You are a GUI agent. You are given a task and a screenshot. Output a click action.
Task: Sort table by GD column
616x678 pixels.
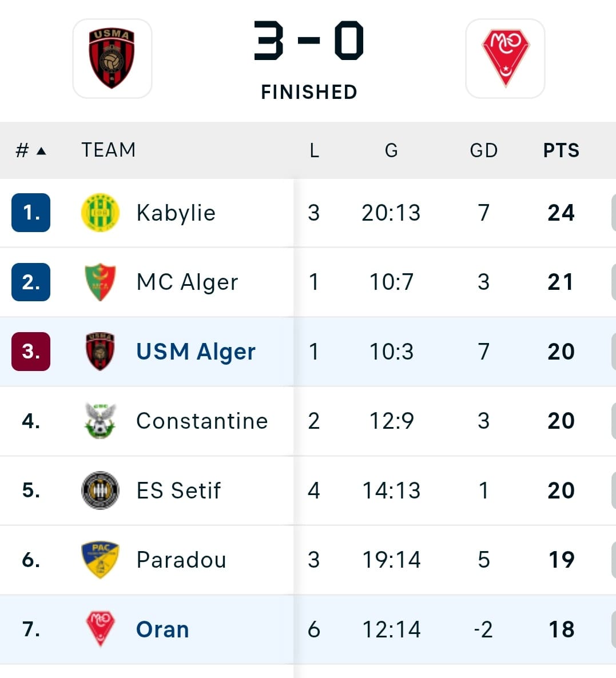point(484,150)
